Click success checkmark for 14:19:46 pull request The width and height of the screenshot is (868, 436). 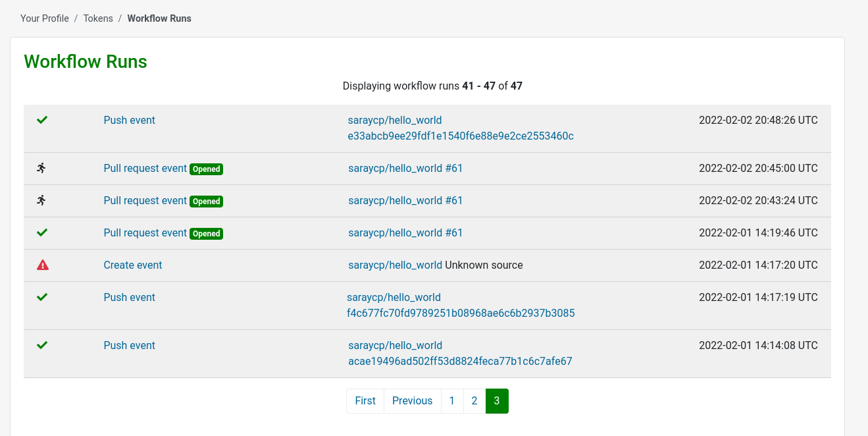tap(42, 232)
